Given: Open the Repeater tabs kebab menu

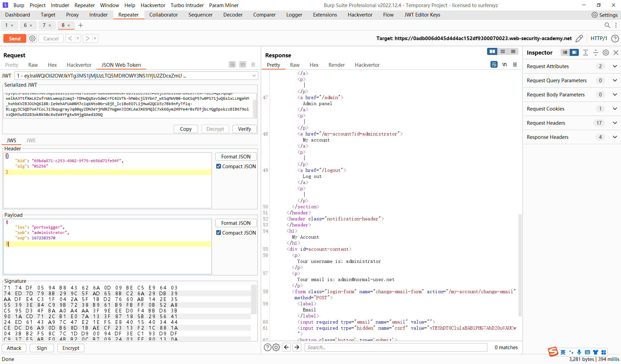Looking at the screenshot, I should [616, 25].
